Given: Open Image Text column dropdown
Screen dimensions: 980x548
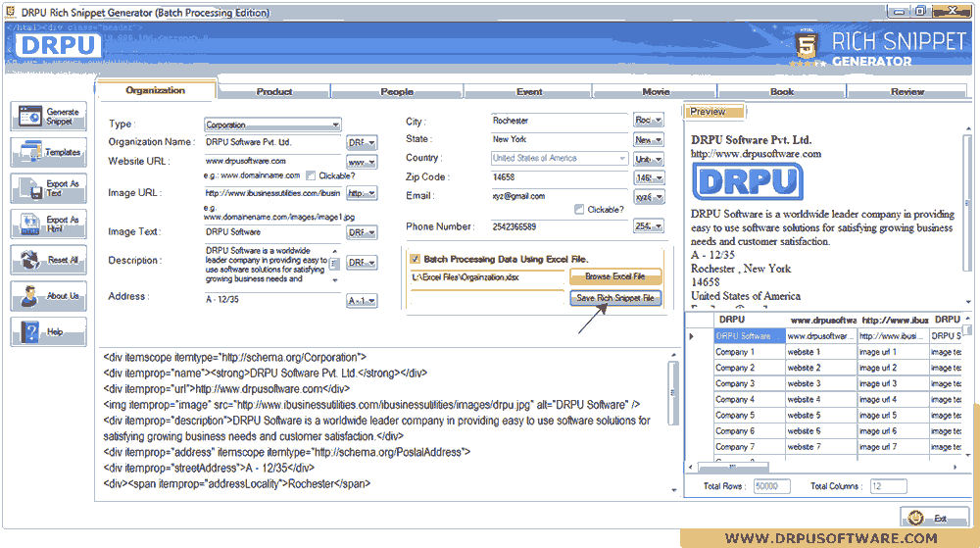Looking at the screenshot, I should (x=362, y=232).
